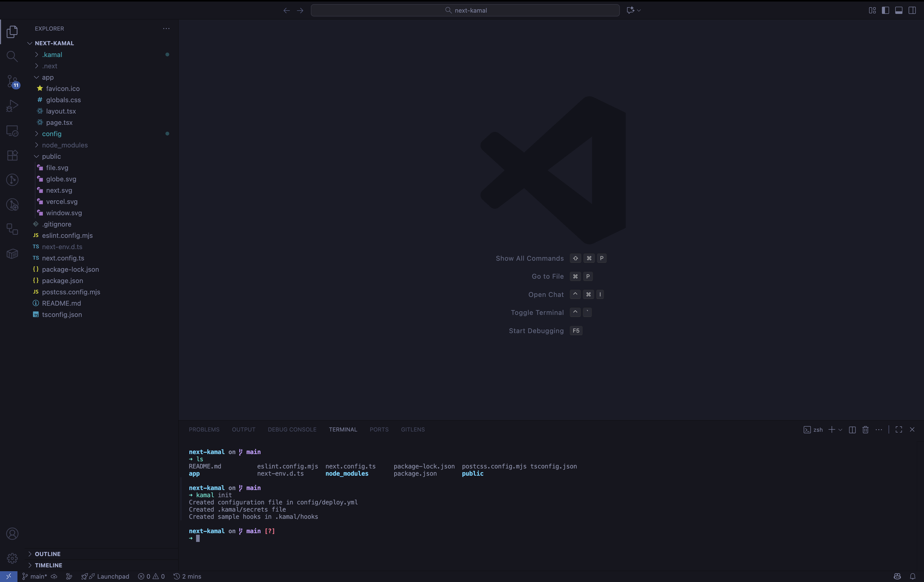Image resolution: width=924 pixels, height=582 pixels.
Task: Open Manage settings gear icon
Action: [x=12, y=558]
